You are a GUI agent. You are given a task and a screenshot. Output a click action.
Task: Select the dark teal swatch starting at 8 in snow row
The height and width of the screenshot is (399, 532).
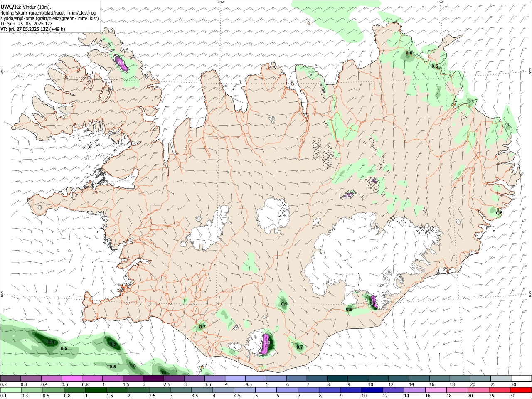[337, 379]
